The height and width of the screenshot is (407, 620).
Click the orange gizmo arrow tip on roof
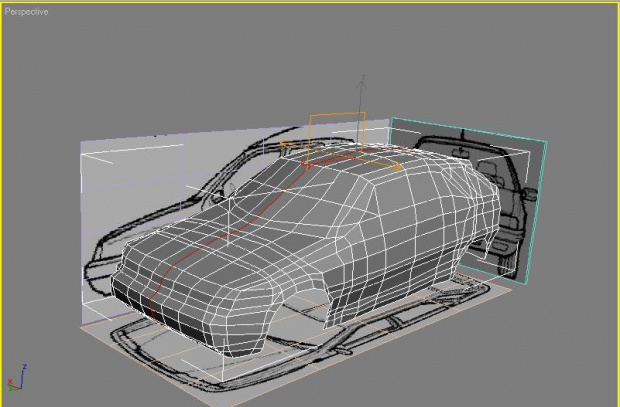(x=399, y=168)
